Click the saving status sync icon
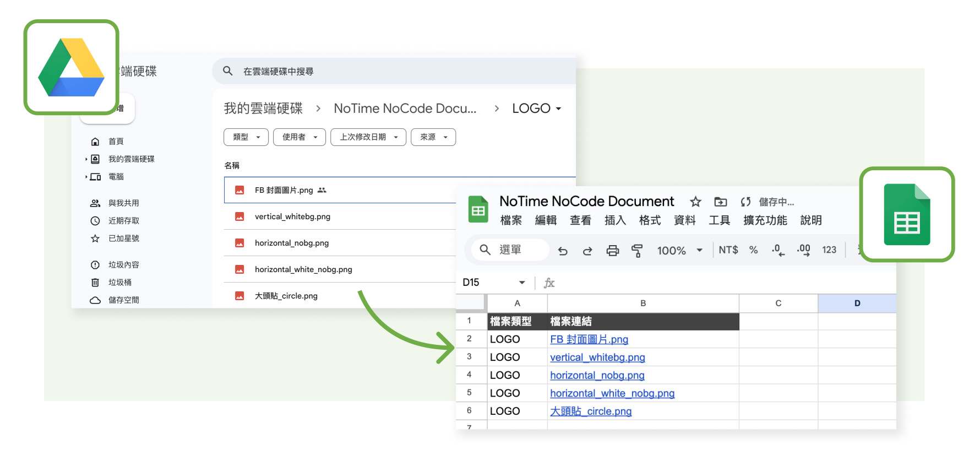This screenshot has height=466, width=980. coord(745,202)
